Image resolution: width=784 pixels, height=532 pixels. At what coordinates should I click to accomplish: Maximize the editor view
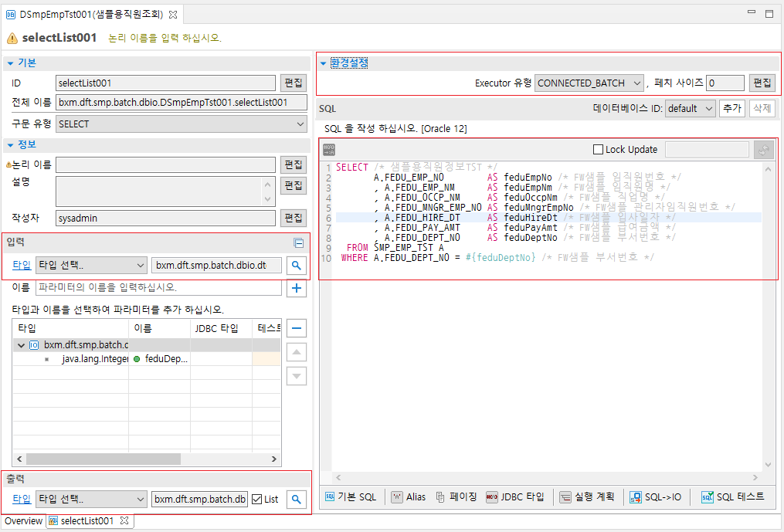click(769, 13)
